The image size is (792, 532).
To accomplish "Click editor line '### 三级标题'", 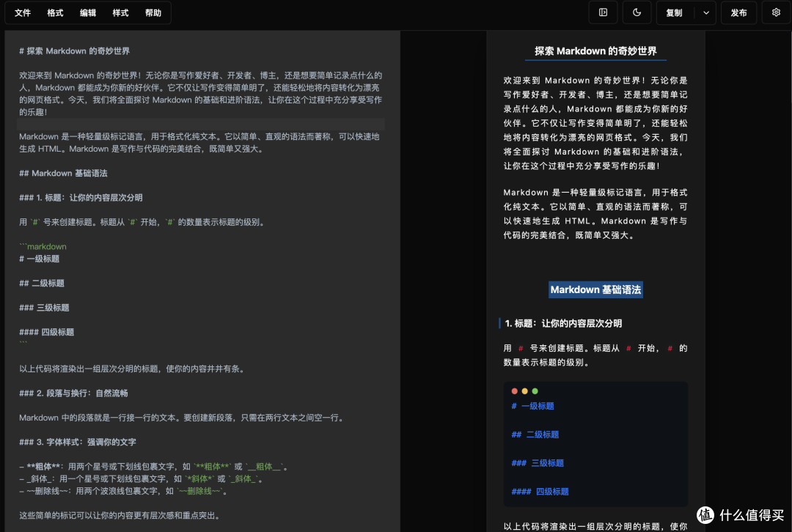I will (45, 308).
